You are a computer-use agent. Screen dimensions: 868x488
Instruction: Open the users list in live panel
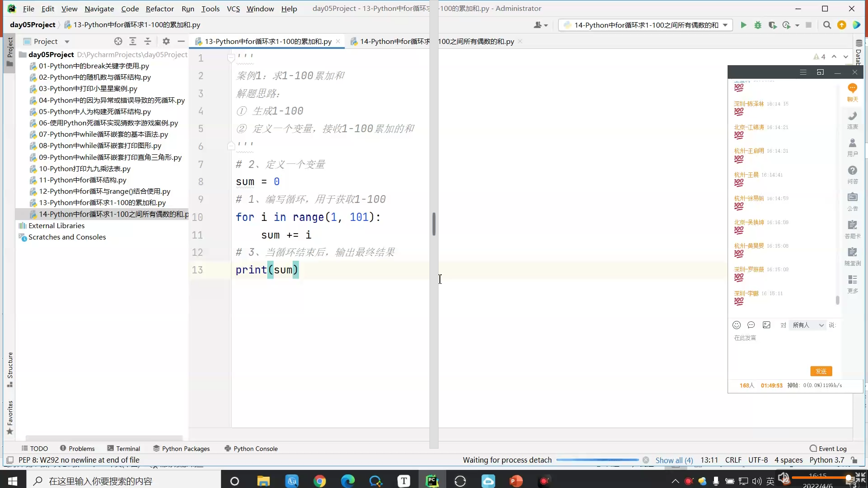pyautogui.click(x=853, y=147)
